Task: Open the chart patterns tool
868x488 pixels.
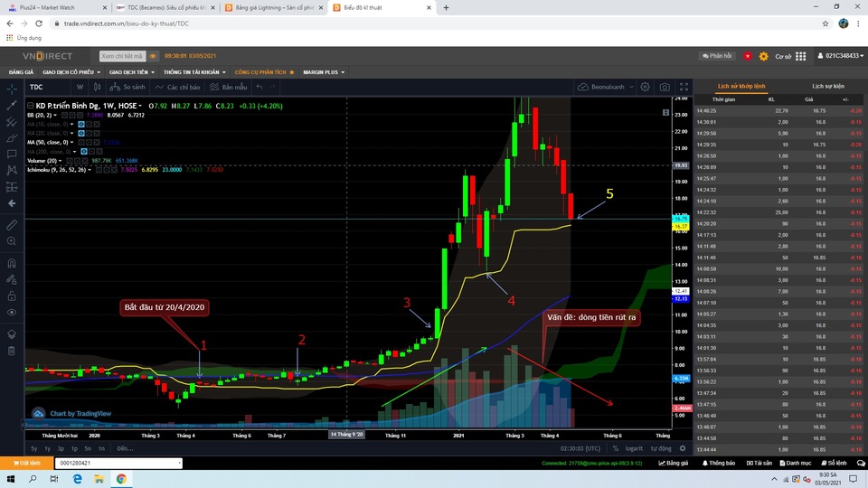Action: 12,171
